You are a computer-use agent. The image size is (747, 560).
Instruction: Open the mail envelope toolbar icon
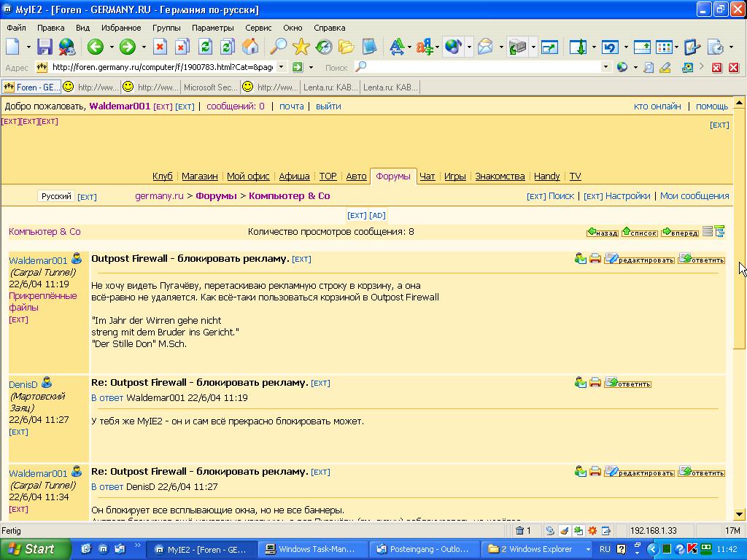coord(485,47)
